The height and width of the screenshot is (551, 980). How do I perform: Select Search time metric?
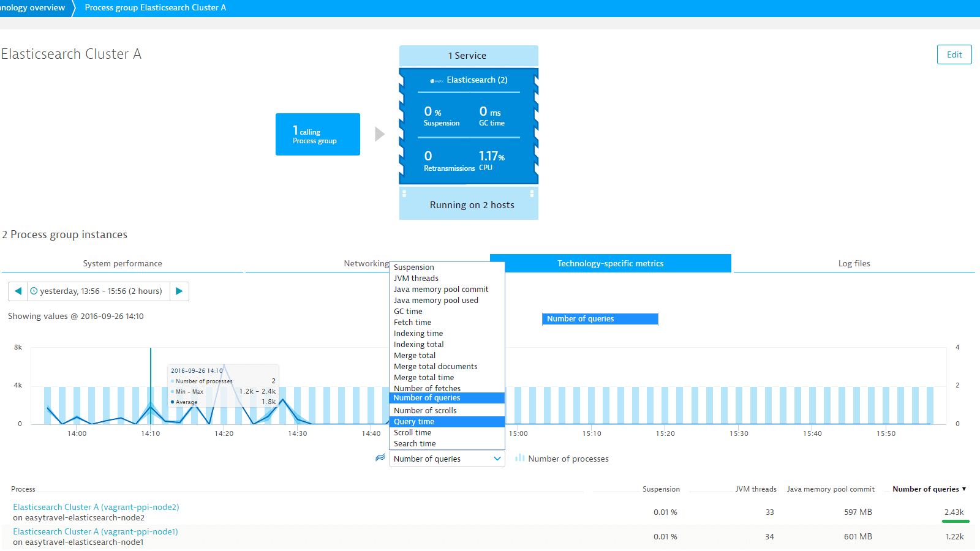pyautogui.click(x=447, y=444)
